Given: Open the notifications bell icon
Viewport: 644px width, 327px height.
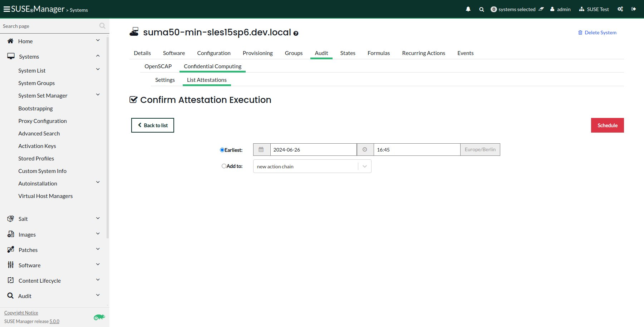Looking at the screenshot, I should [468, 9].
